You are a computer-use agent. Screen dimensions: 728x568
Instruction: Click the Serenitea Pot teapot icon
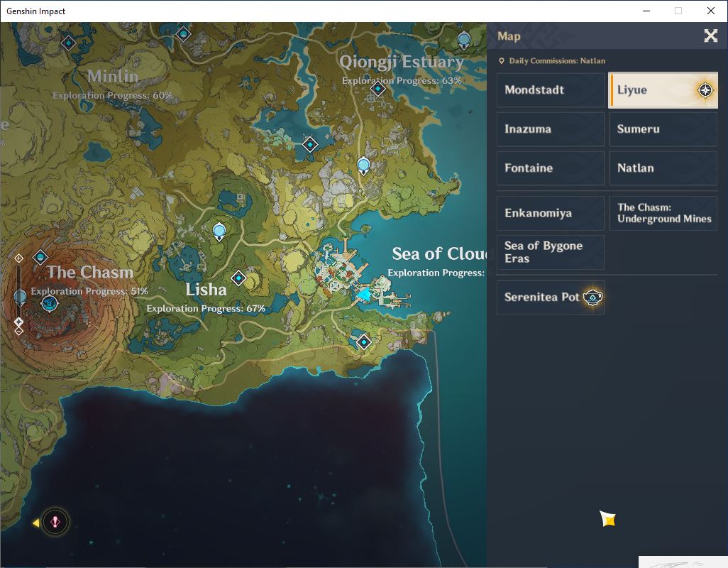(592, 297)
